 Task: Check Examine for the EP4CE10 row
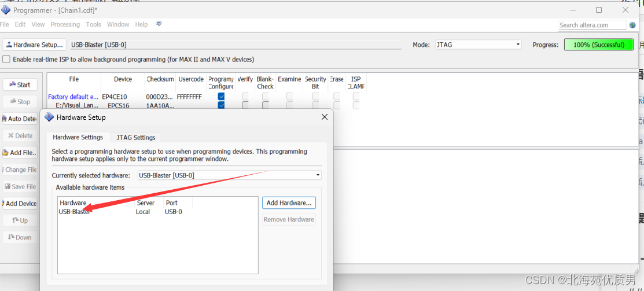[x=289, y=97]
